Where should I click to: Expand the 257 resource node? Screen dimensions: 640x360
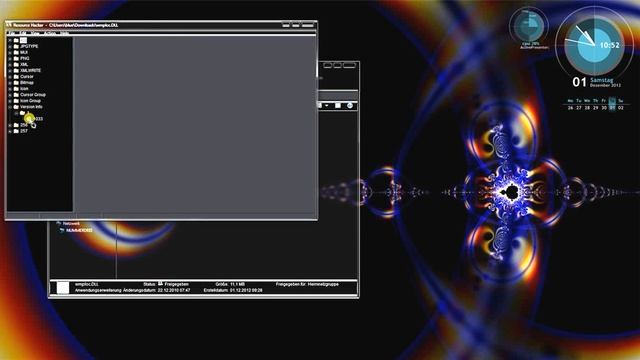10,131
